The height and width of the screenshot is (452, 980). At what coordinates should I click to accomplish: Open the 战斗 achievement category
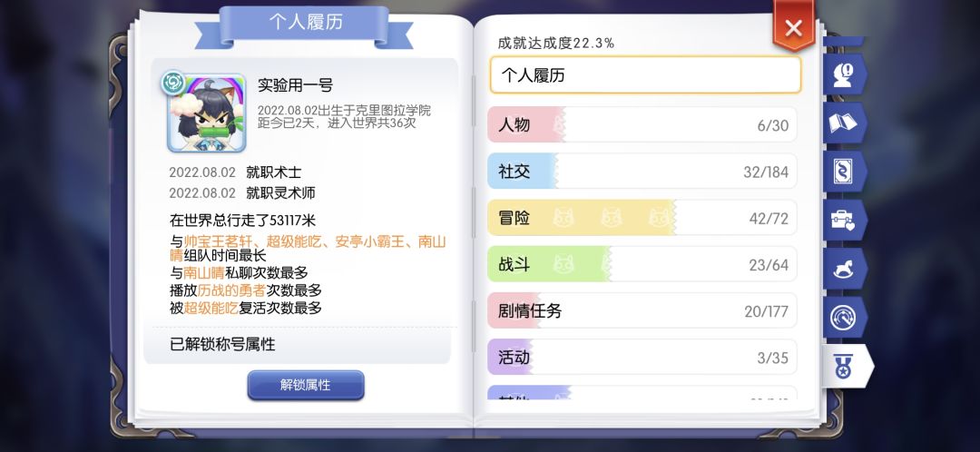click(x=642, y=265)
